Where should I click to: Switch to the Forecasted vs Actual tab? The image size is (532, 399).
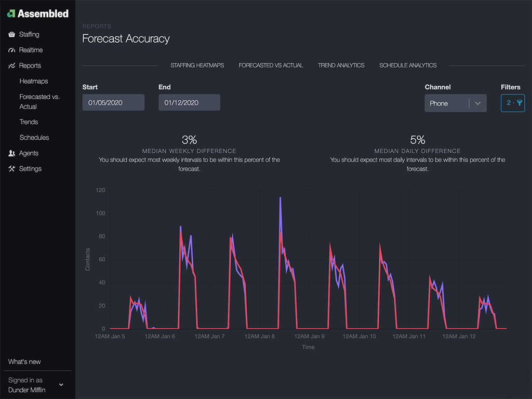[271, 65]
